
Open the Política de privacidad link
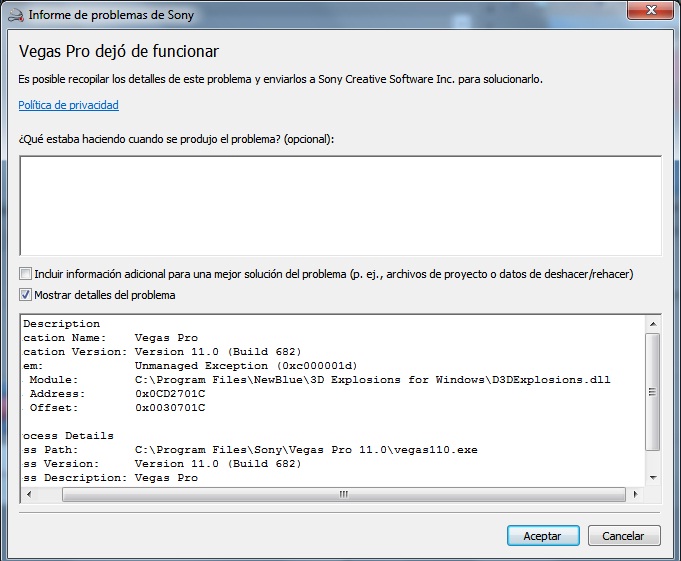tap(68, 105)
